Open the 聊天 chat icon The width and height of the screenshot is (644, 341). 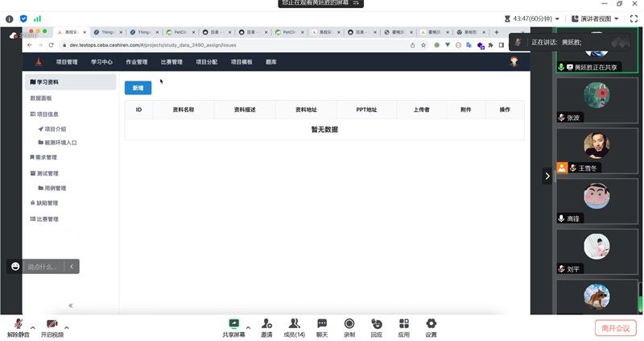322,323
